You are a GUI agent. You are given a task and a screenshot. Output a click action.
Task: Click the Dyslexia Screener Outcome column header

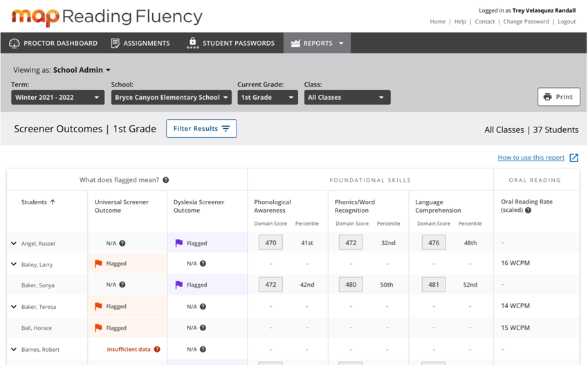[199, 206]
